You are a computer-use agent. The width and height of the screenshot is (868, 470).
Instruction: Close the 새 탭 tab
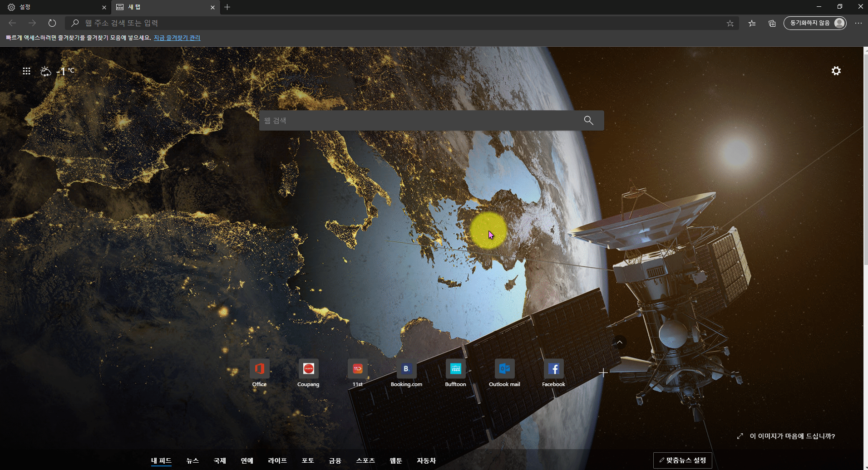(212, 7)
